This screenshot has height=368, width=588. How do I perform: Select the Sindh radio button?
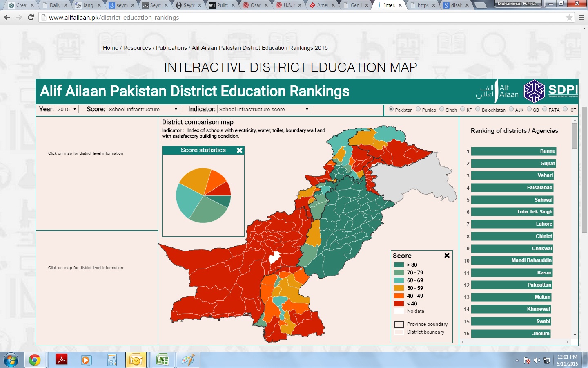[442, 109]
